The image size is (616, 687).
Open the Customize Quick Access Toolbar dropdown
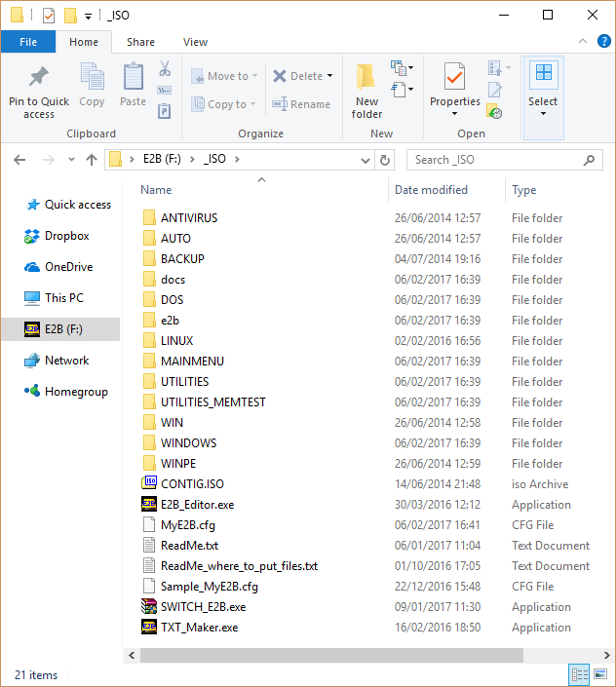coord(88,17)
